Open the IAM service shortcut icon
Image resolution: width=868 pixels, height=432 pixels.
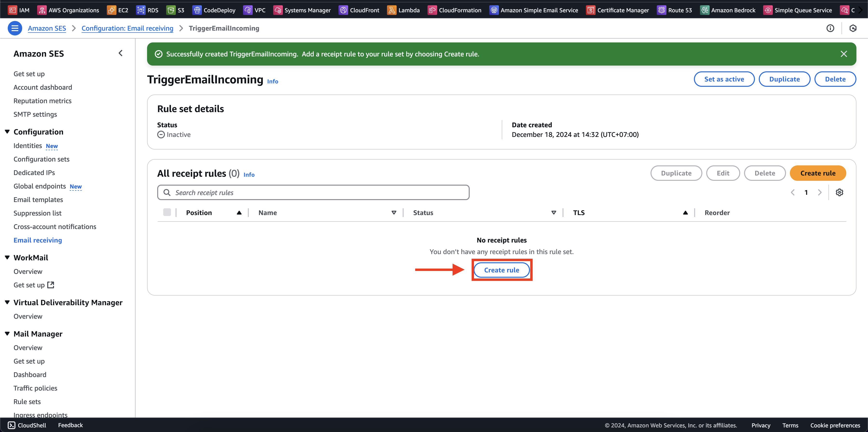13,10
